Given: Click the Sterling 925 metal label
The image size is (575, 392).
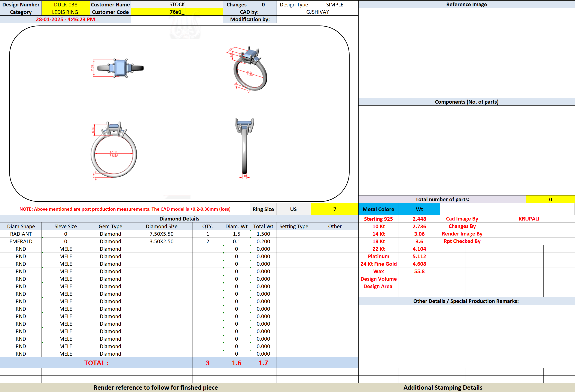Looking at the screenshot, I should pos(378,219).
